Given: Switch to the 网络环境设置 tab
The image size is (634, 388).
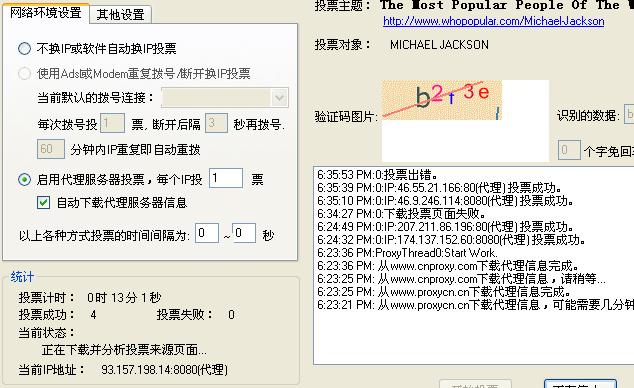Looking at the screenshot, I should tap(46, 13).
